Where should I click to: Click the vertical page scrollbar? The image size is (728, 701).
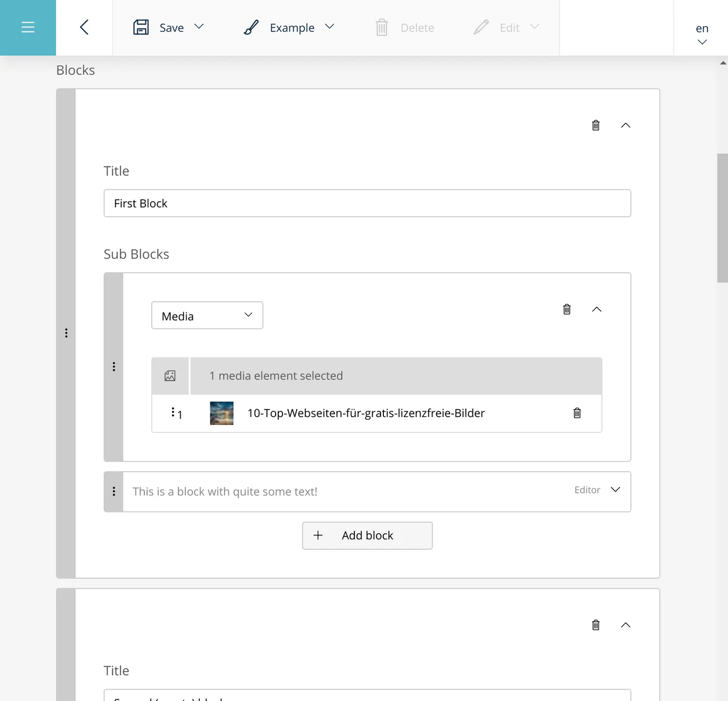[x=722, y=217]
